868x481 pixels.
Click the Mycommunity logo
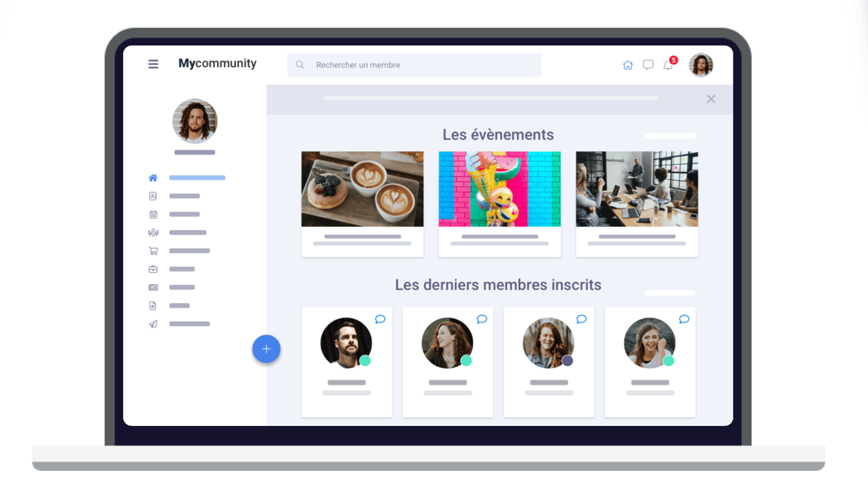tap(218, 64)
